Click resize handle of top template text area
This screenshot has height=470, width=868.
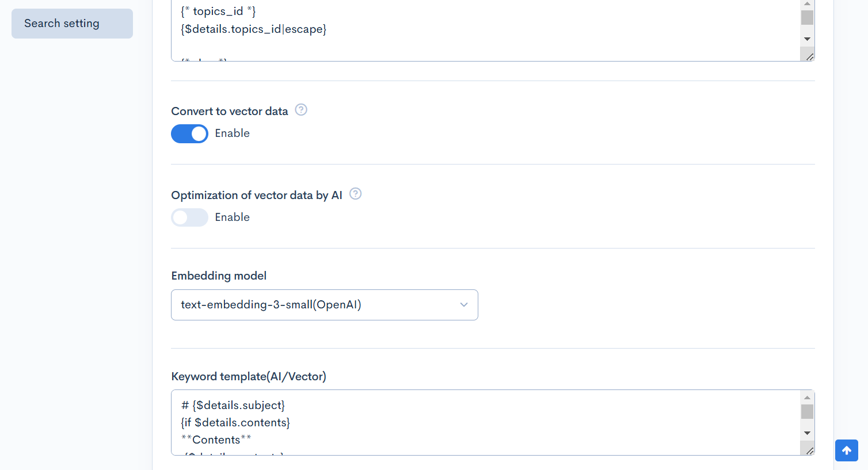coord(810,57)
